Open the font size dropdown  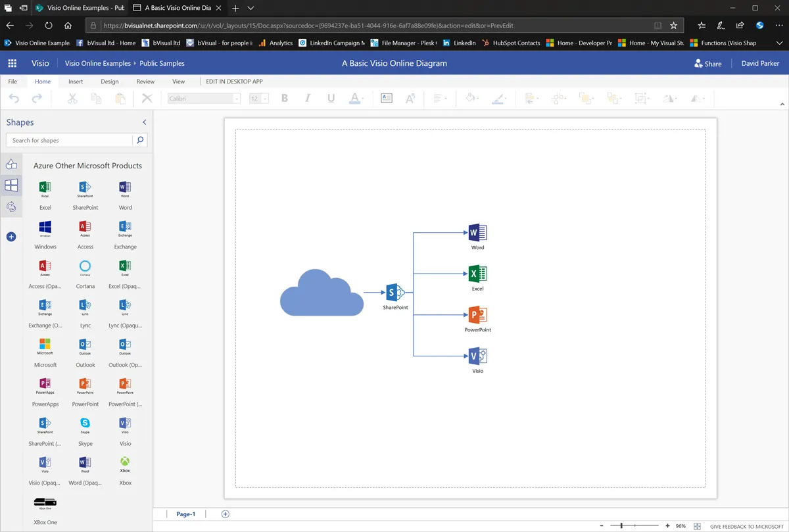coord(266,97)
